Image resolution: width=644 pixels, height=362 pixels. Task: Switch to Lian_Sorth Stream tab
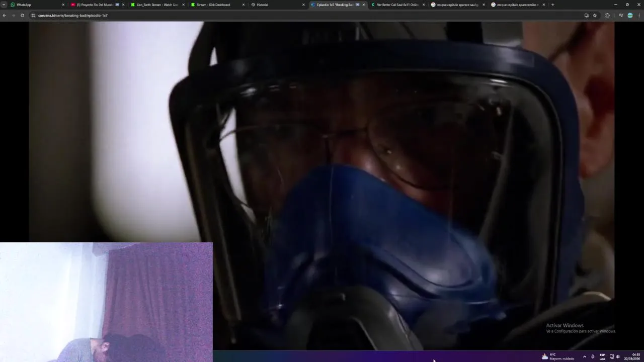[x=157, y=5]
